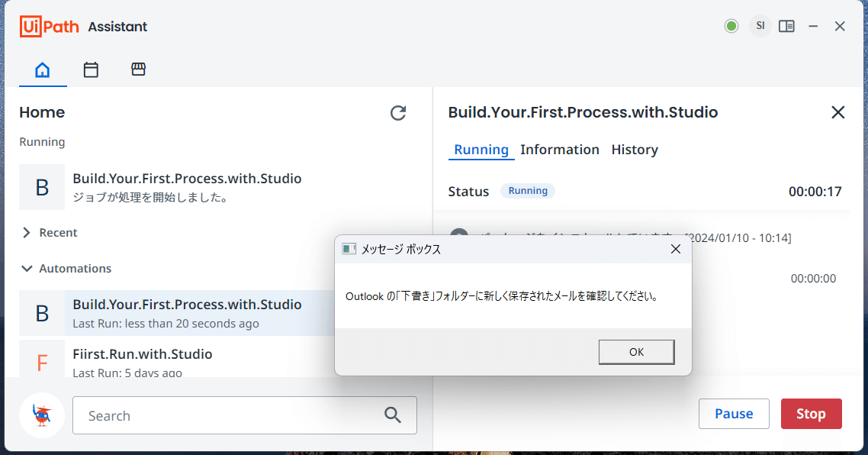Refresh the Home automations list
The image size is (868, 455).
click(398, 113)
